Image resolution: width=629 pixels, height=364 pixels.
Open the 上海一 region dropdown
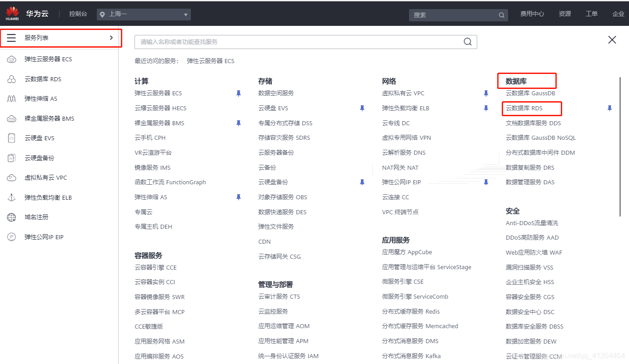coord(144,15)
